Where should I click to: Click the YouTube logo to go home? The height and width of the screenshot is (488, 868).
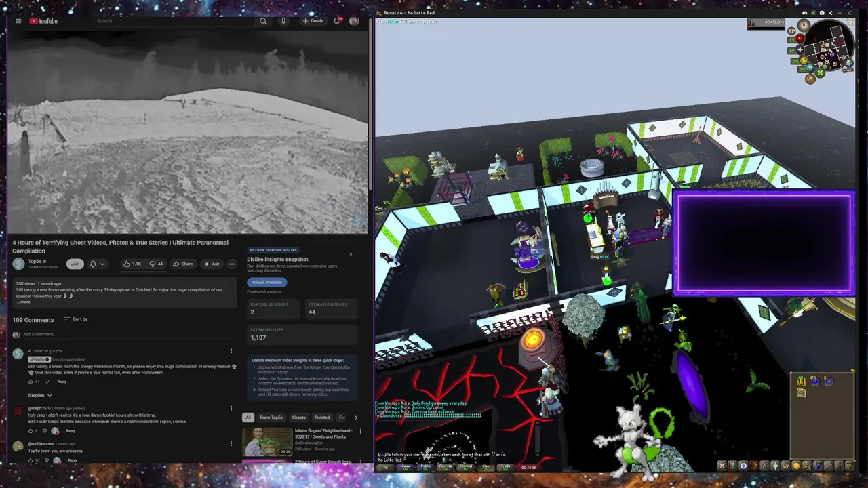[43, 21]
